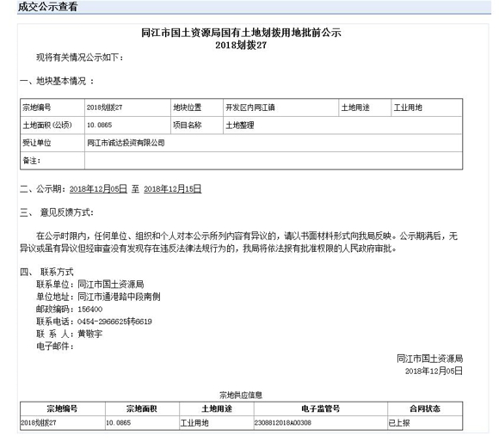Click the contact person name 黄敬宇
Image resolution: width=499 pixels, height=448 pixels.
point(90,334)
